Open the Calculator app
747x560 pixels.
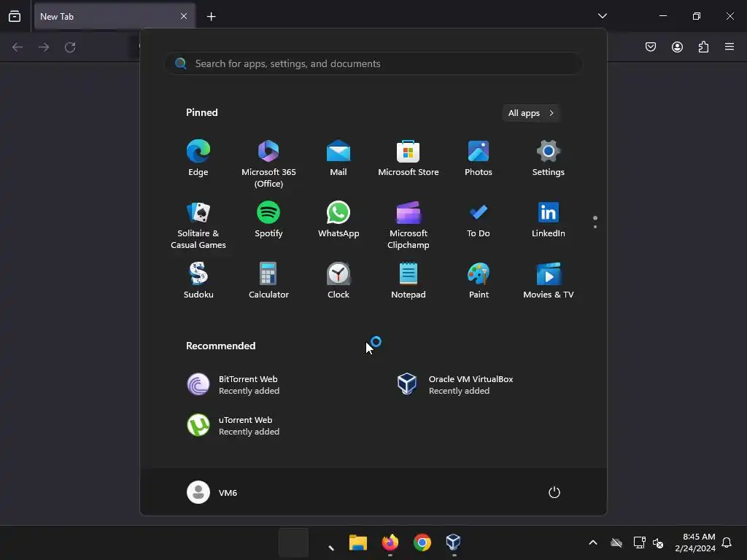tap(268, 281)
